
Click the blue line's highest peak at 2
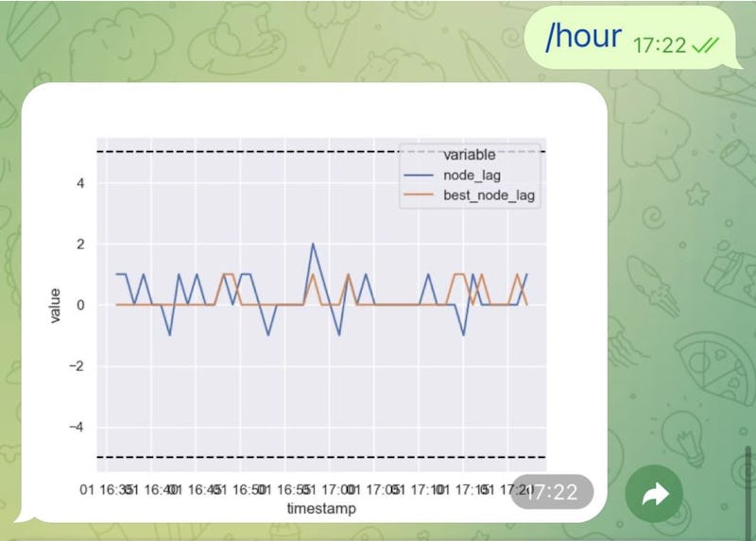313,244
